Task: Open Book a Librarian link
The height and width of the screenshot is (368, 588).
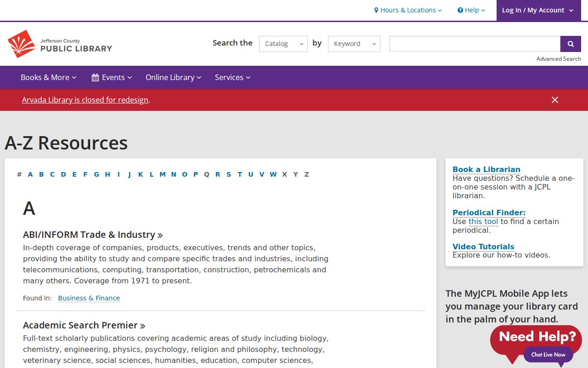Action: pyautogui.click(x=486, y=169)
